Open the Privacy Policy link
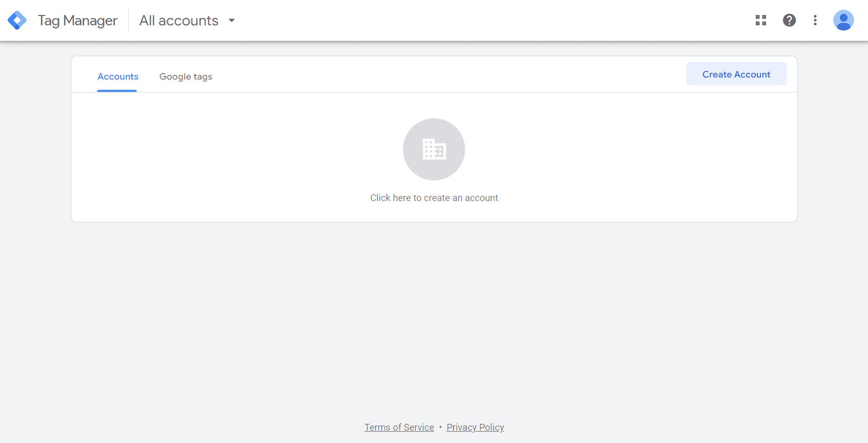Image resolution: width=868 pixels, height=443 pixels. (475, 427)
